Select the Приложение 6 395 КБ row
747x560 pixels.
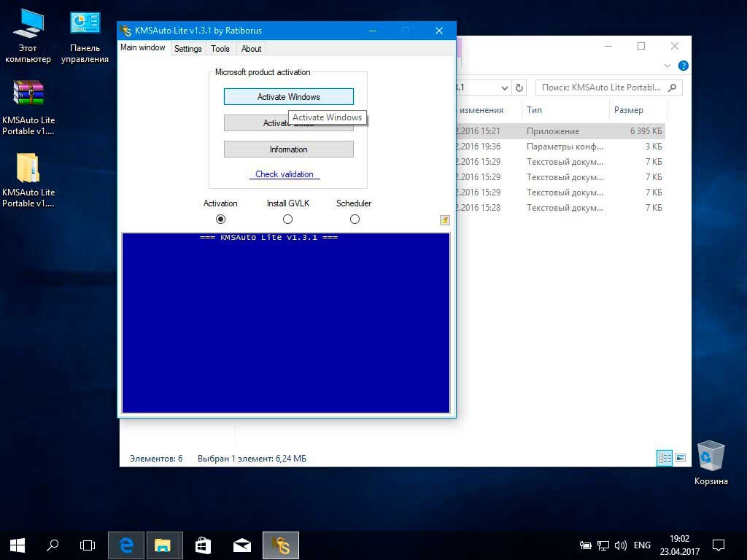[560, 131]
